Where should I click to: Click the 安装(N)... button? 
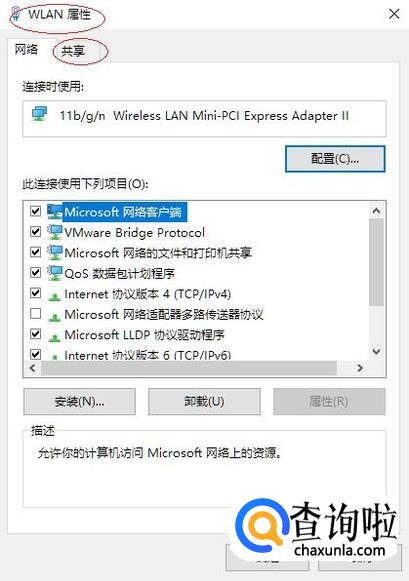click(79, 401)
